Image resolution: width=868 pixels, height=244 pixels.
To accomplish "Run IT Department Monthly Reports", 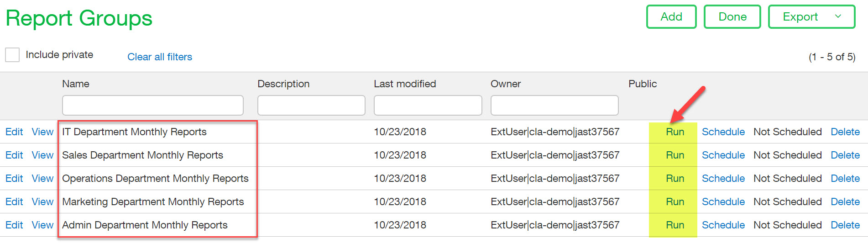I will (675, 132).
